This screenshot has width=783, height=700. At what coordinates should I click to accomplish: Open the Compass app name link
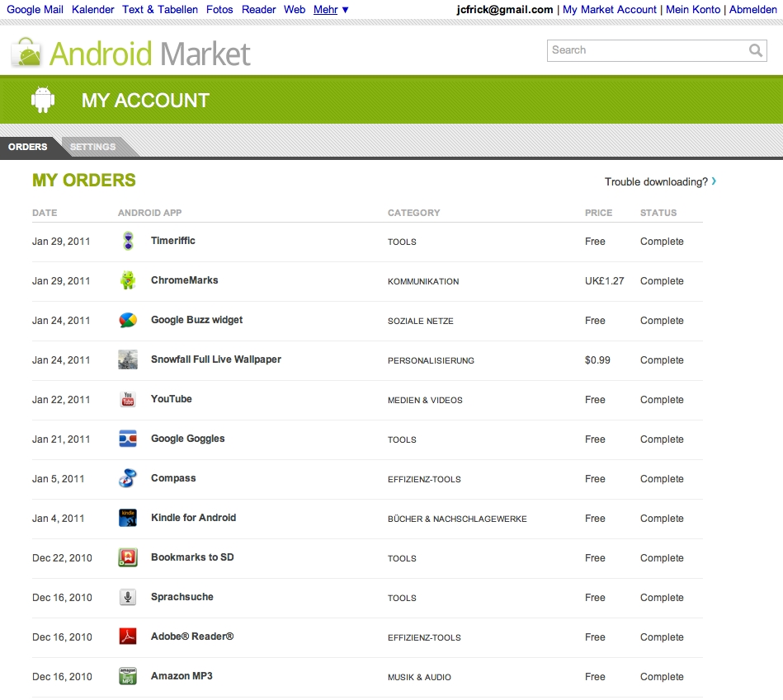173,478
